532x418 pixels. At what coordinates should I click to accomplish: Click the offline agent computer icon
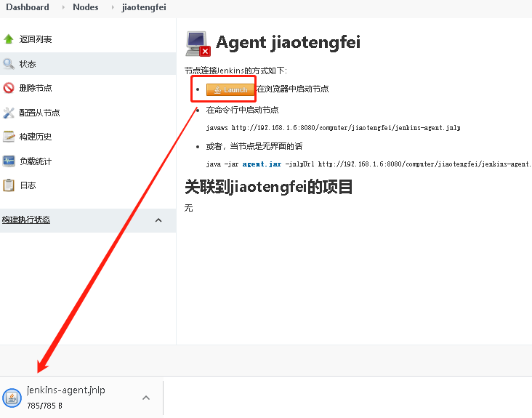click(x=198, y=44)
